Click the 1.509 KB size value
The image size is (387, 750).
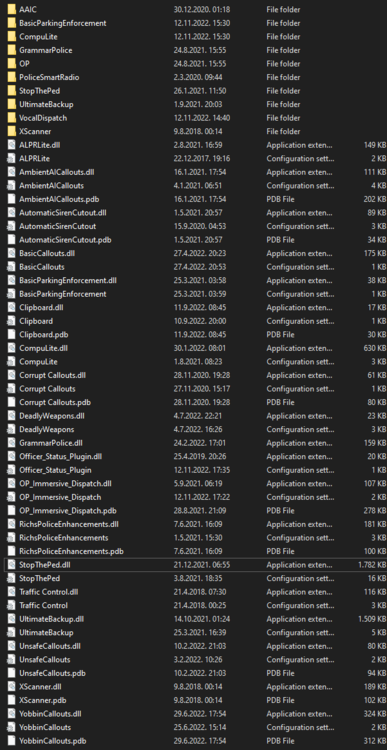click(x=372, y=619)
